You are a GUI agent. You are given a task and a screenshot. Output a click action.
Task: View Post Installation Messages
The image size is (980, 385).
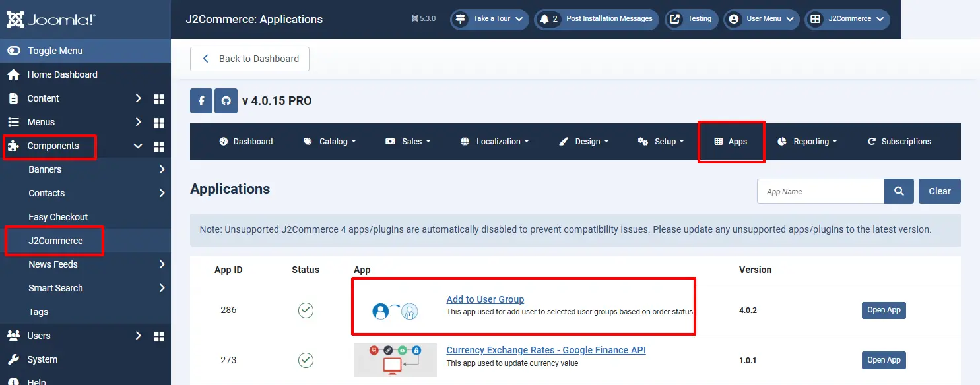[597, 19]
